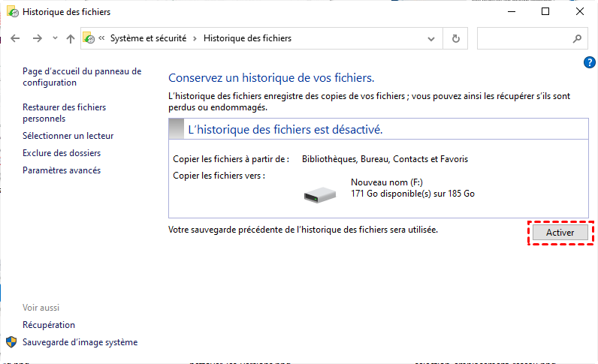Click the forward navigation arrow
The image size is (598, 364).
[36, 38]
